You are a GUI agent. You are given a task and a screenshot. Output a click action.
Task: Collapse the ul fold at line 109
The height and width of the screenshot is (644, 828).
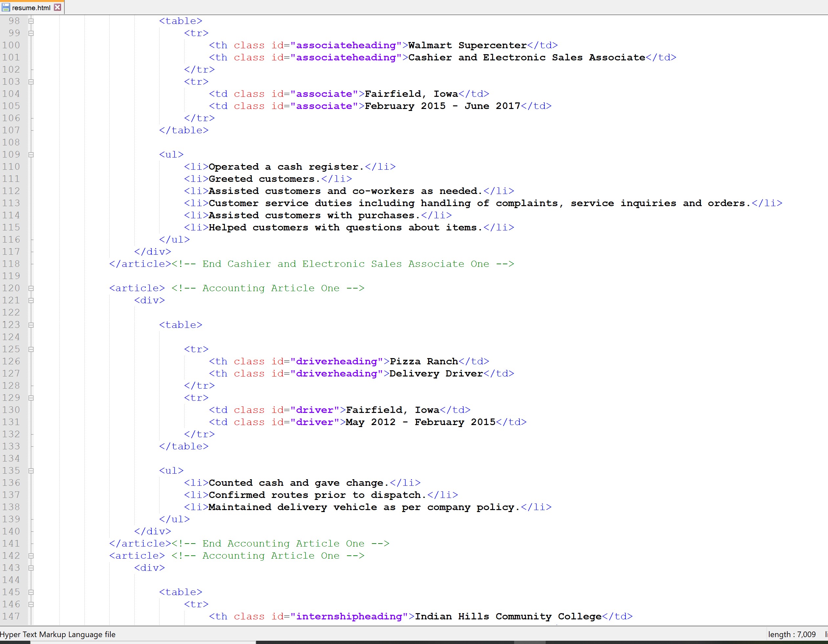(31, 155)
